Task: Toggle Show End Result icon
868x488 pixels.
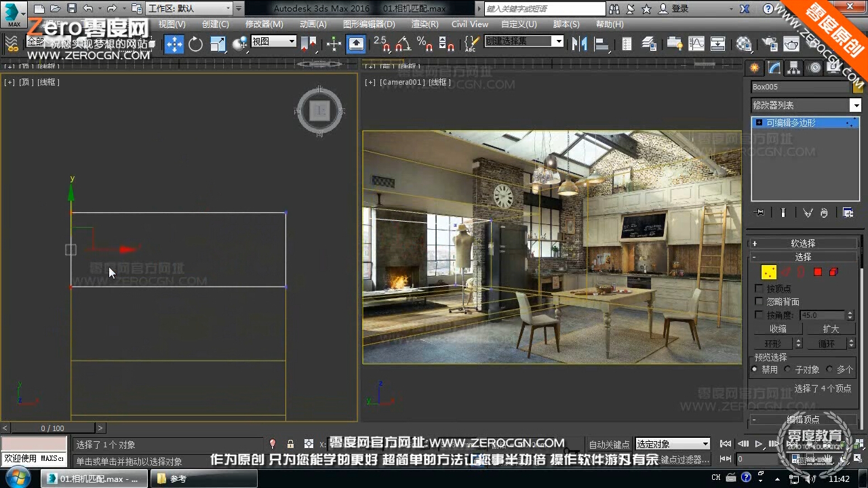Action: [783, 213]
